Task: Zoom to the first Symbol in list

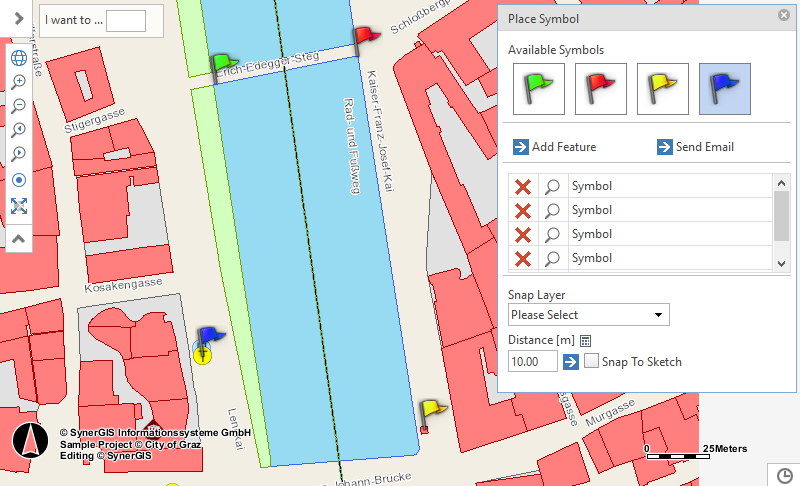Action: (551, 187)
